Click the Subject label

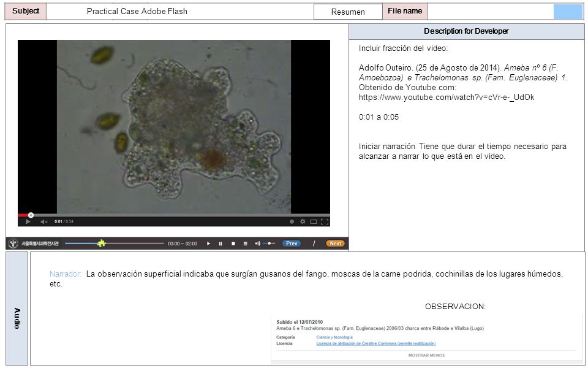point(26,11)
